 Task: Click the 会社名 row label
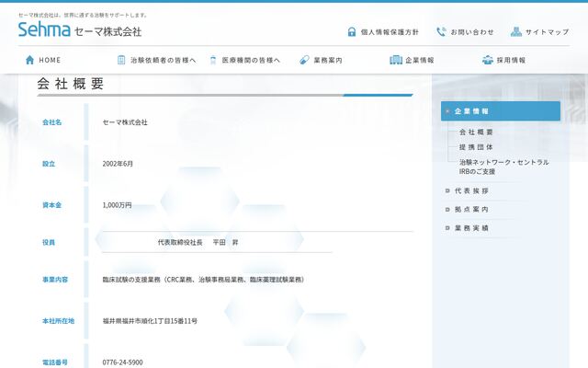click(x=51, y=122)
